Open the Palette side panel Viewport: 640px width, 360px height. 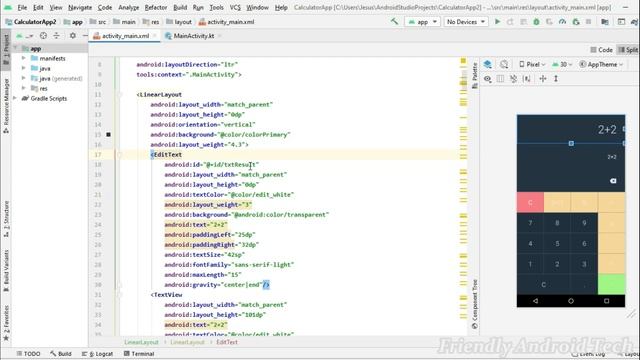tap(474, 76)
